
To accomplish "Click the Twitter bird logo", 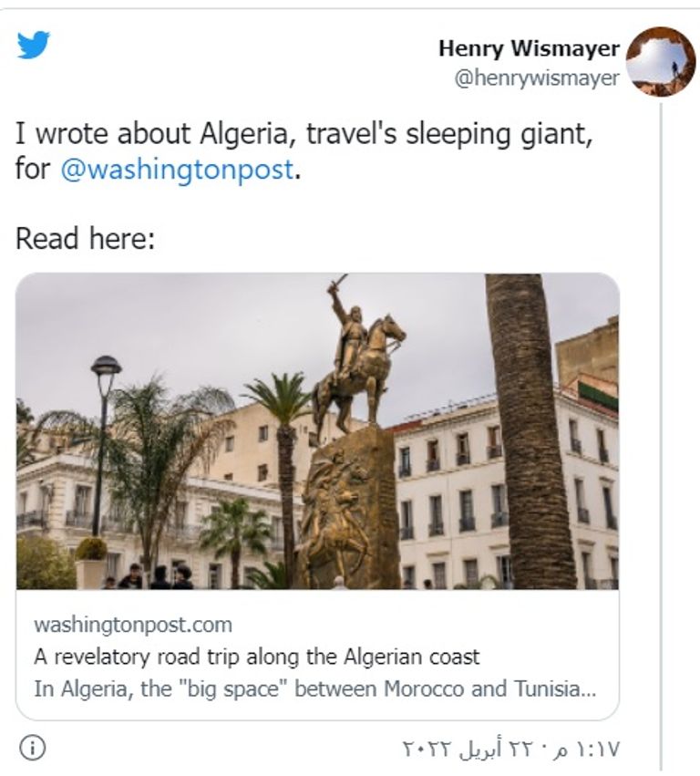I will [34, 45].
